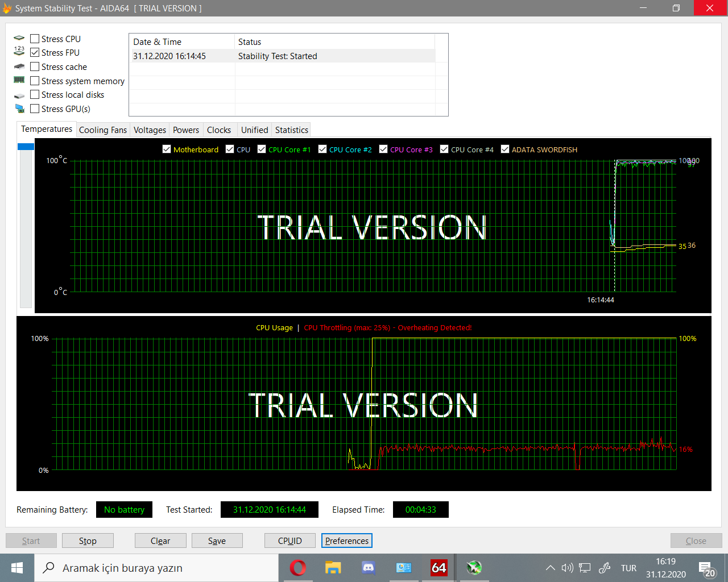Click the green round app icon in the taskbar
Viewport: 728px width, 582px height.
474,567
